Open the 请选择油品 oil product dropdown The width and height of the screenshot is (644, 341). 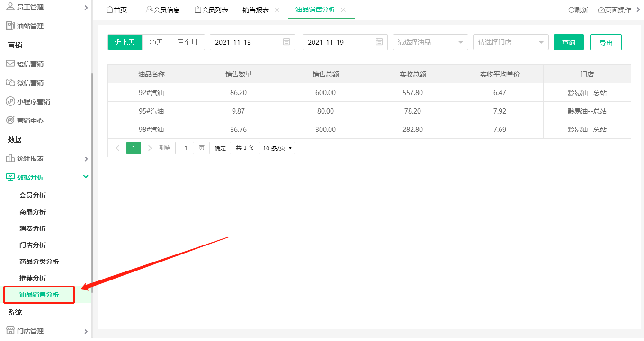click(430, 42)
